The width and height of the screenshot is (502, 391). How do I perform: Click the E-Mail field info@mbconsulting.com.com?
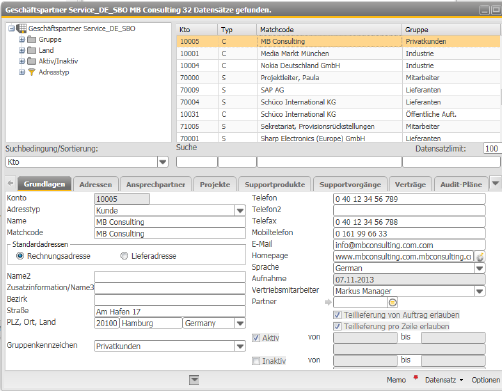[x=409, y=245]
